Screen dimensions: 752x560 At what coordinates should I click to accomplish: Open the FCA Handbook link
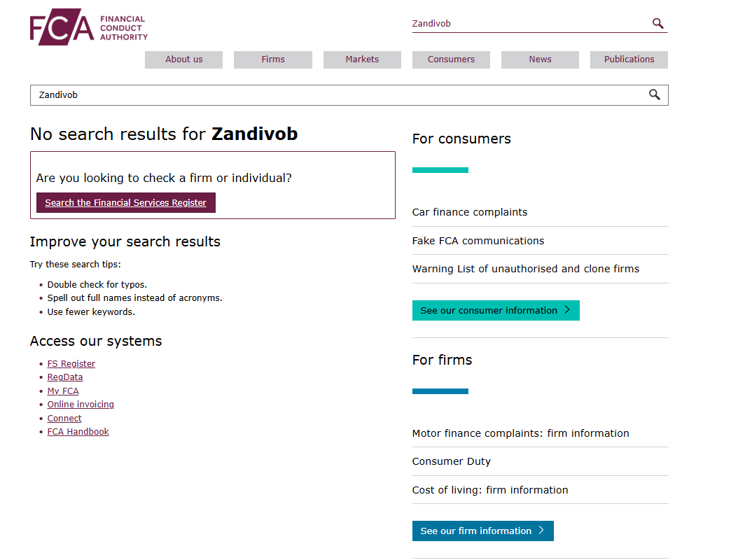click(x=78, y=432)
